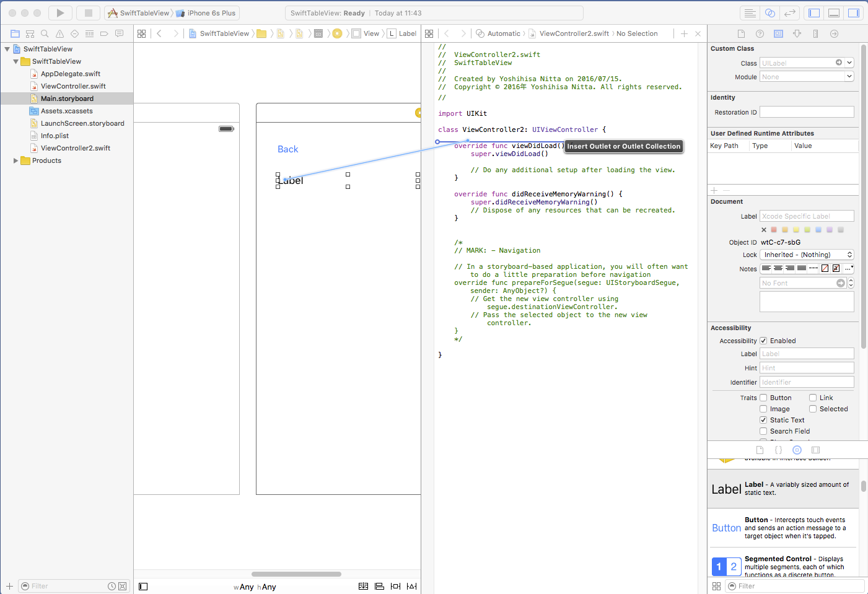Viewport: 868px width, 594px height.
Task: Show the Code Snippet library
Action: [x=778, y=450]
